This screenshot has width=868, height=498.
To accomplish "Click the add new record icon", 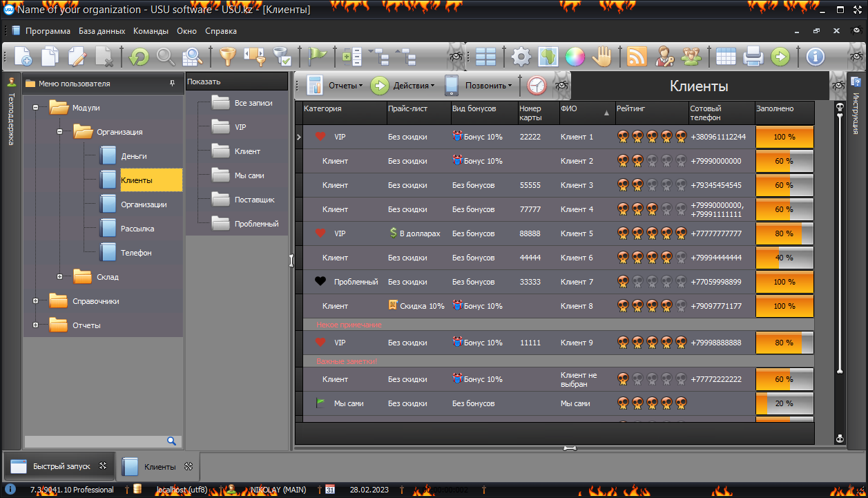I will click(23, 57).
